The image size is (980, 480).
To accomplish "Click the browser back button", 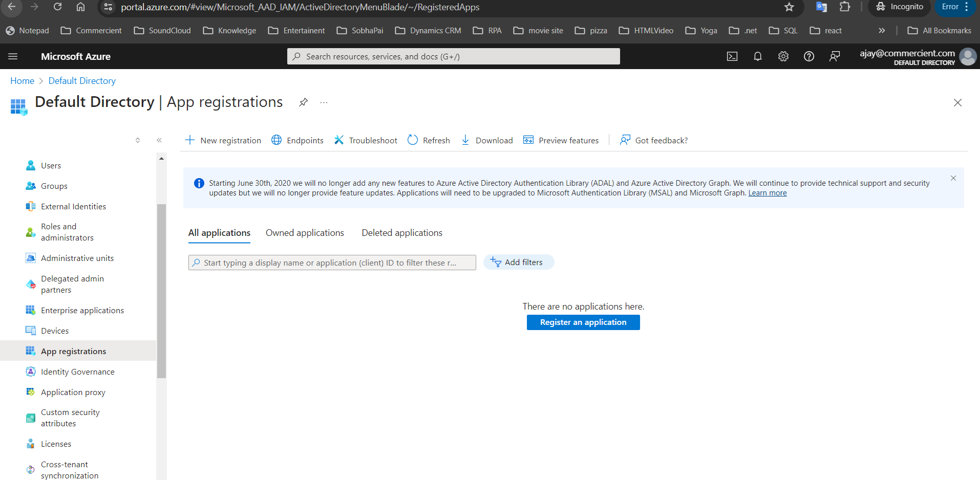I will pyautogui.click(x=11, y=7).
